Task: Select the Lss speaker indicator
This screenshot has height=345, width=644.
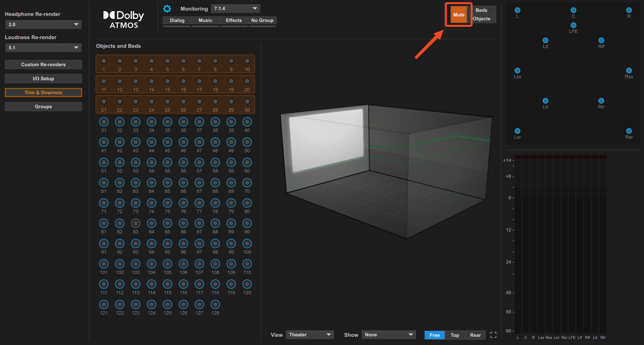Action: tap(517, 70)
